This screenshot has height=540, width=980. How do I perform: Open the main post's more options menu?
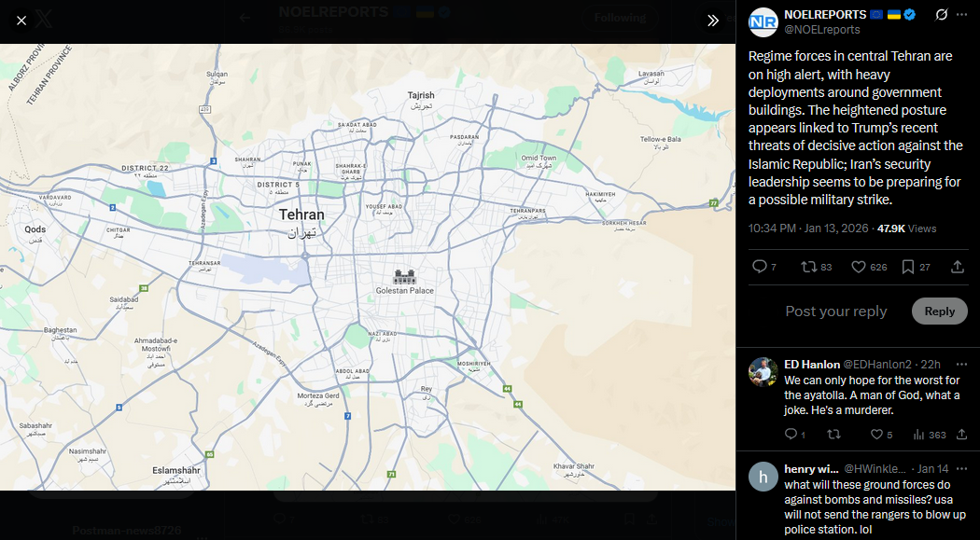(x=962, y=15)
